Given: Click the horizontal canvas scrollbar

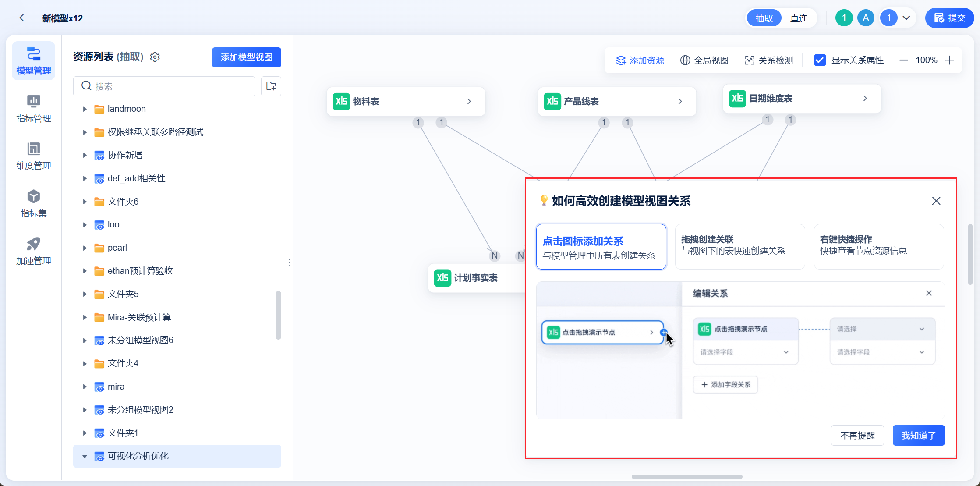Looking at the screenshot, I should point(686,477).
